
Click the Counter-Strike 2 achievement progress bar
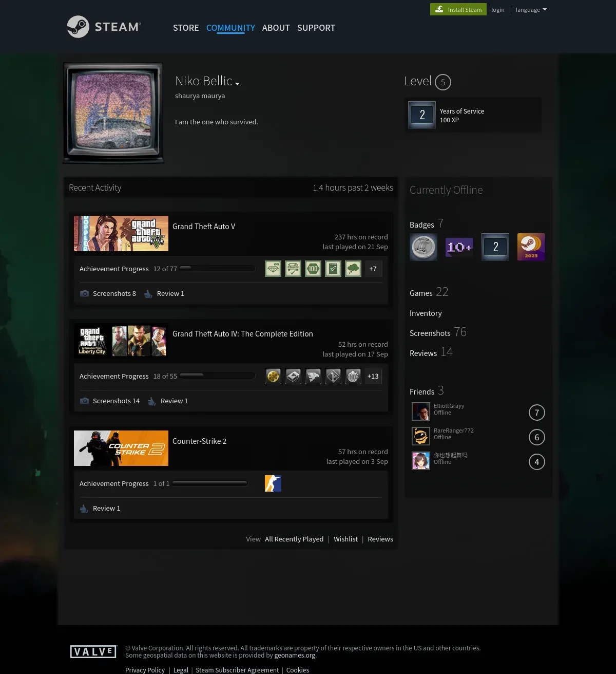pyautogui.click(x=210, y=483)
